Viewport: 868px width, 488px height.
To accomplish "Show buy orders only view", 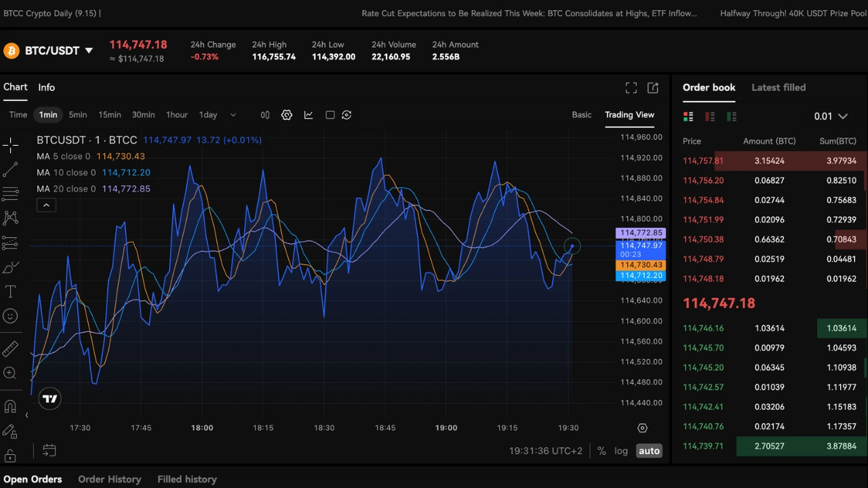I will (732, 117).
